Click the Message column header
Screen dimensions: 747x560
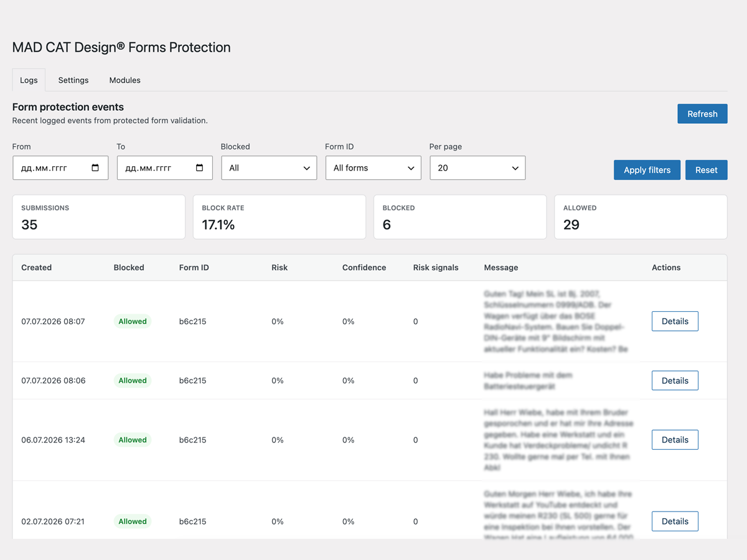501,268
